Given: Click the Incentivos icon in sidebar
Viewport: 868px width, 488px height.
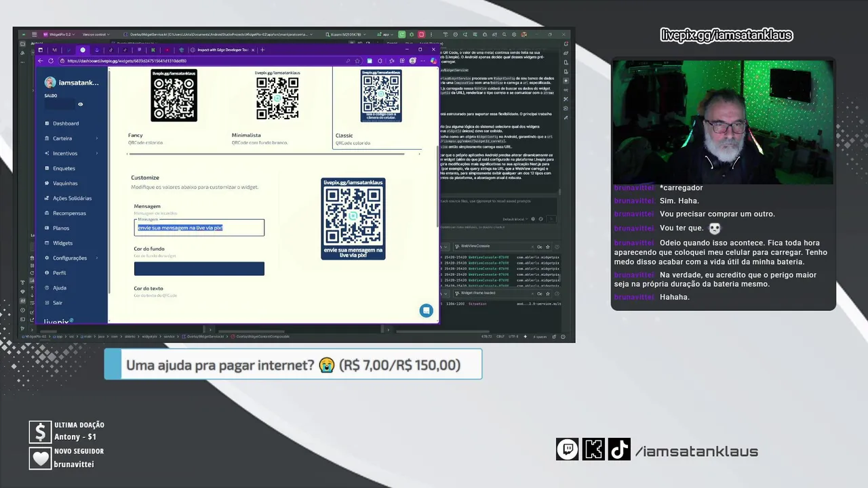Looking at the screenshot, I should tap(47, 153).
